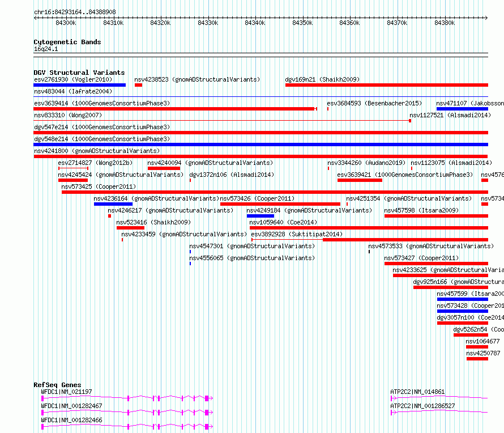Select nsv1059640 (Coe2014) variant
The width and height of the screenshot is (504, 433).
pyautogui.click(x=283, y=222)
